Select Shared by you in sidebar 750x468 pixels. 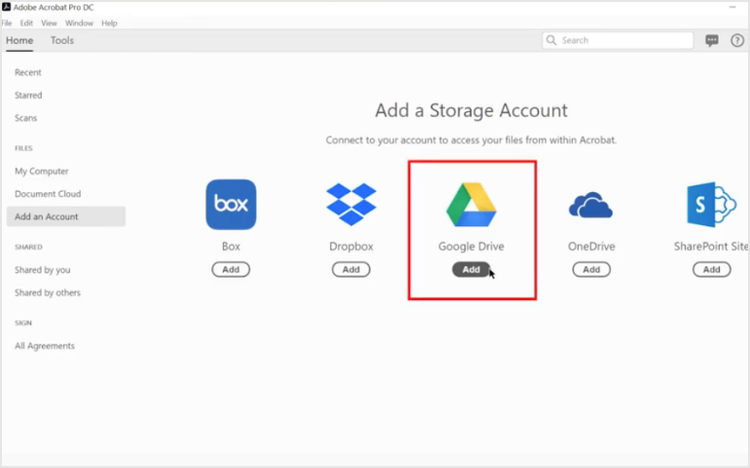(x=43, y=270)
